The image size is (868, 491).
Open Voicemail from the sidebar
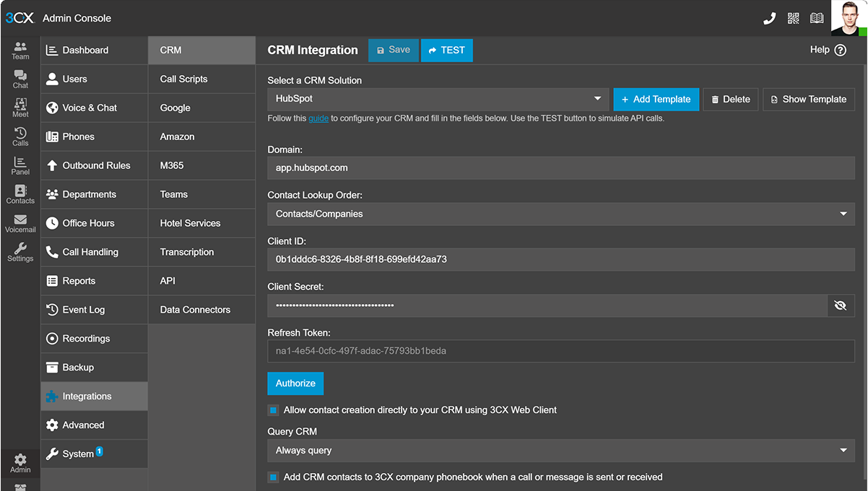[20, 224]
